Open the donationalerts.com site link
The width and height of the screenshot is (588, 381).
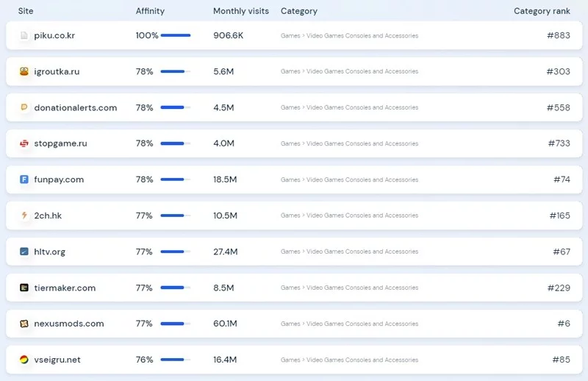tap(76, 107)
